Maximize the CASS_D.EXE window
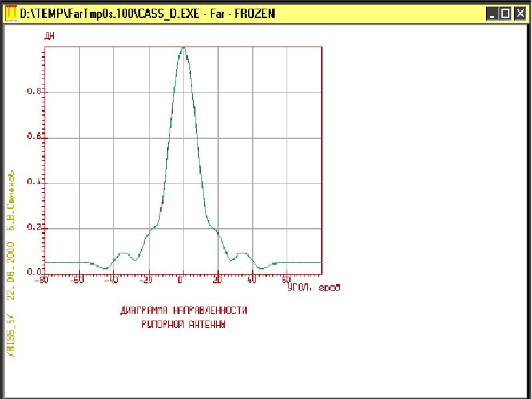532x399 pixels. tap(505, 14)
